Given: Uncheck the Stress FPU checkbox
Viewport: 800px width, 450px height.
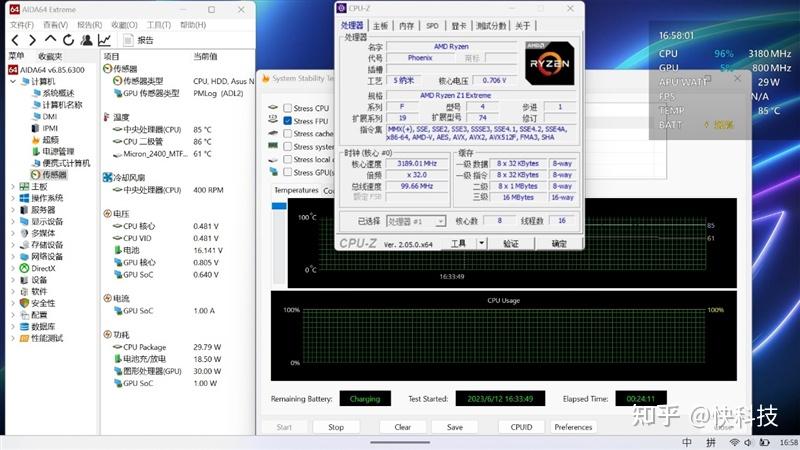Looking at the screenshot, I should tap(288, 121).
